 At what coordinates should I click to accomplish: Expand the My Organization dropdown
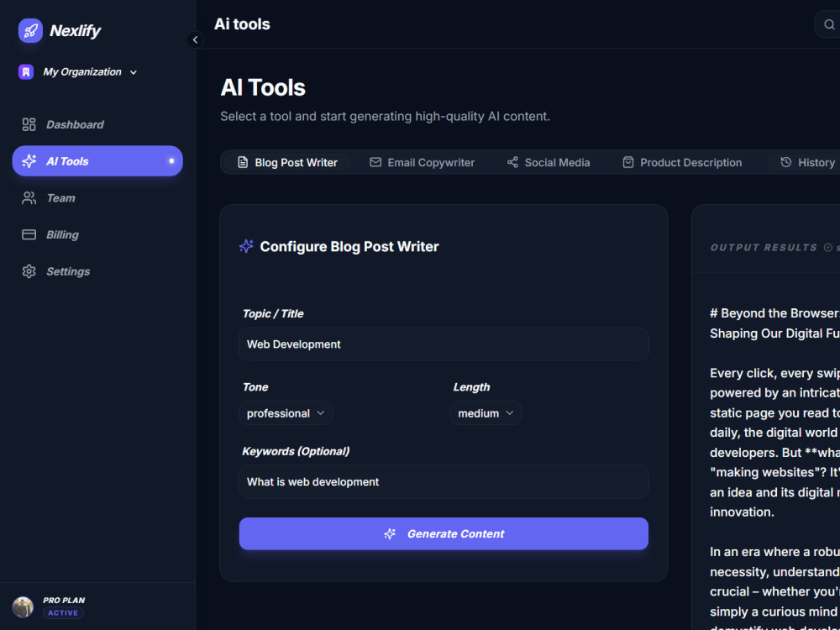[134, 72]
